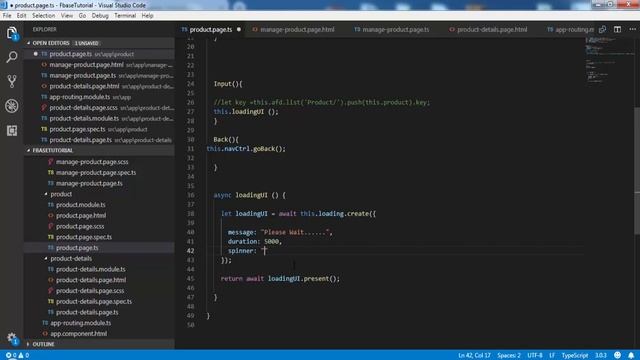Click TypeScript language mode in status bar

[575, 355]
